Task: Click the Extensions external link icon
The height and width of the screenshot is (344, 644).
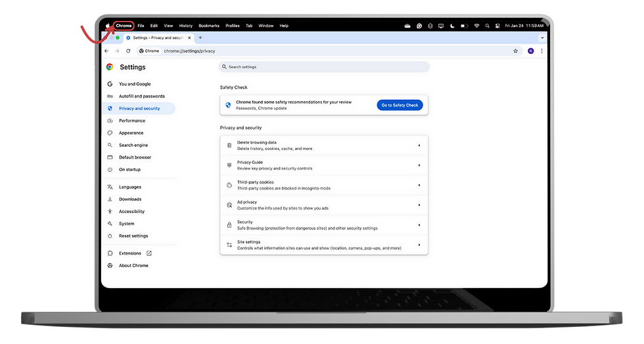Action: pos(149,253)
